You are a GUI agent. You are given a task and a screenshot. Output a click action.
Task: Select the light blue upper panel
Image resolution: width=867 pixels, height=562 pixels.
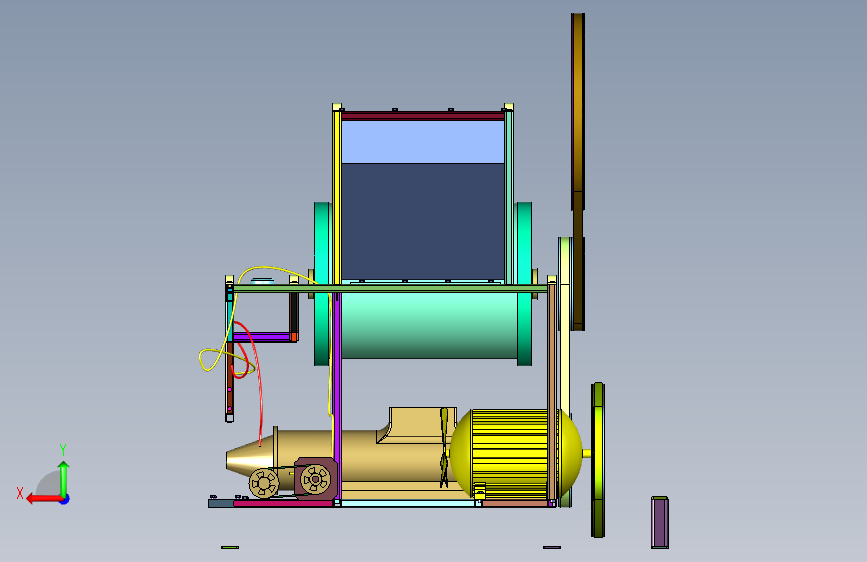tap(423, 142)
